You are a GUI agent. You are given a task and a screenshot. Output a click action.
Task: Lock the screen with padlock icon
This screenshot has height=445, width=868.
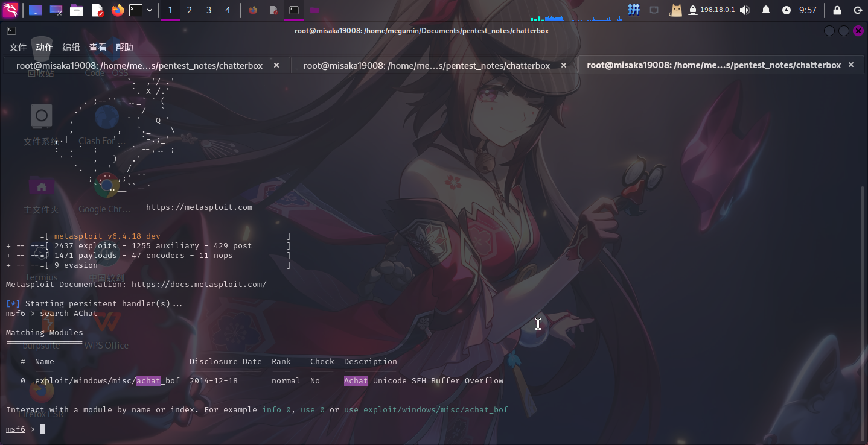point(837,10)
